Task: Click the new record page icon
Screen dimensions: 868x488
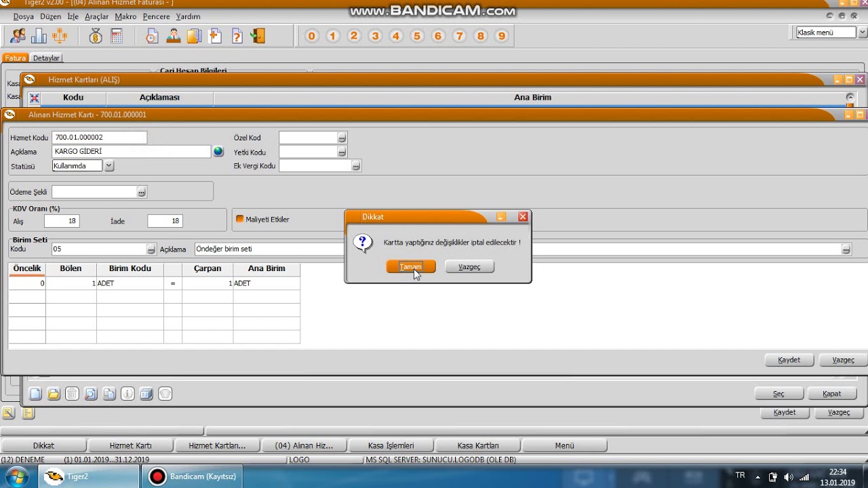Action: pyautogui.click(x=35, y=394)
